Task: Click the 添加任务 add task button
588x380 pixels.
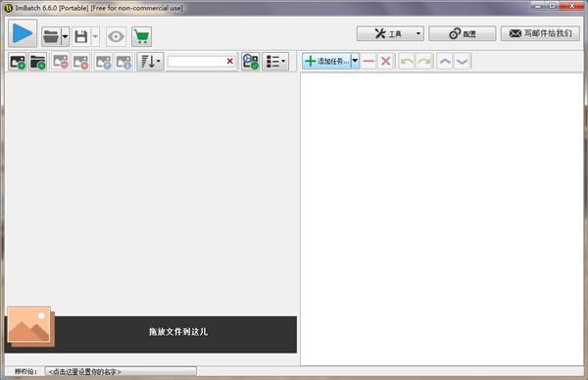Action: (326, 61)
